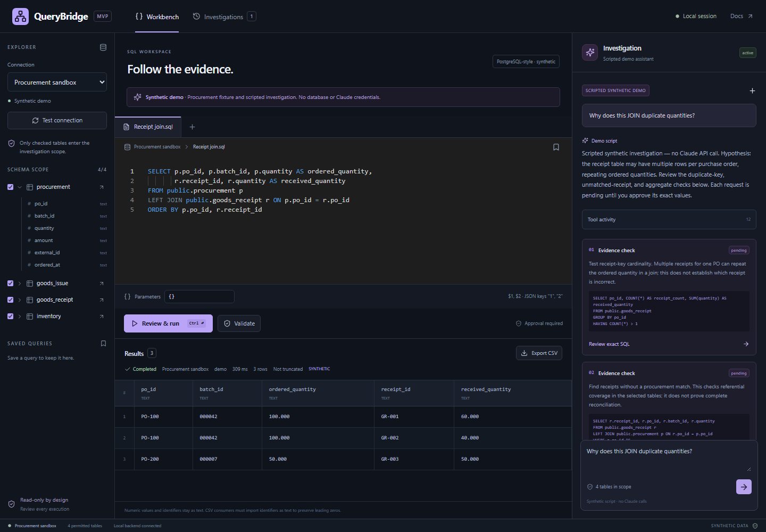The width and height of the screenshot is (766, 532).
Task: Click the synthetic data shield icon
Action: click(x=755, y=526)
